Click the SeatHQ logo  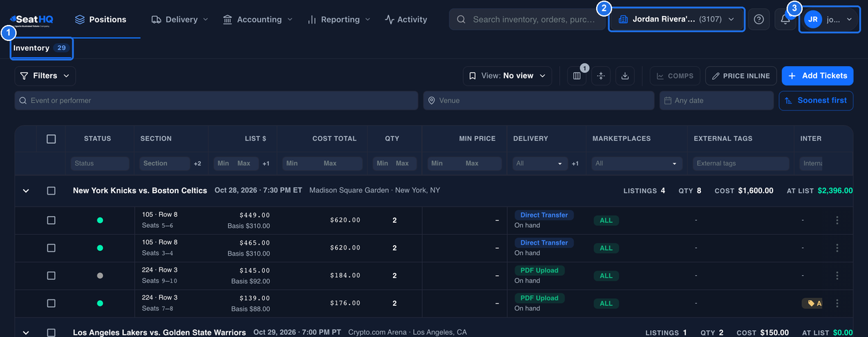(31, 19)
